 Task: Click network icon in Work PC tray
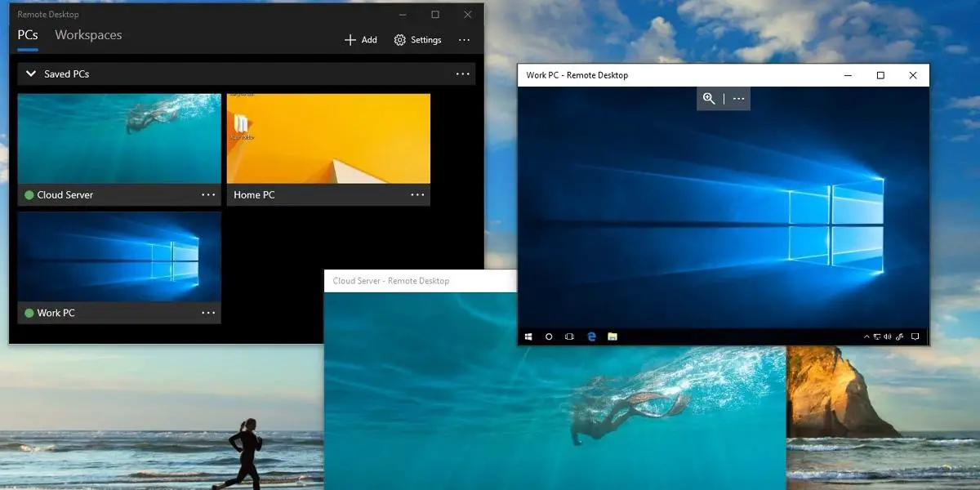pyautogui.click(x=877, y=336)
